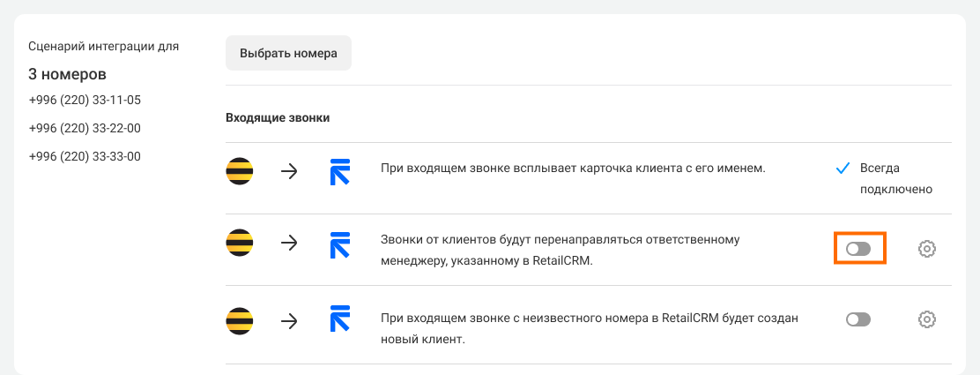The image size is (980, 375).
Task: Select phone number +996 (220) 33-22-00
Action: (85, 128)
